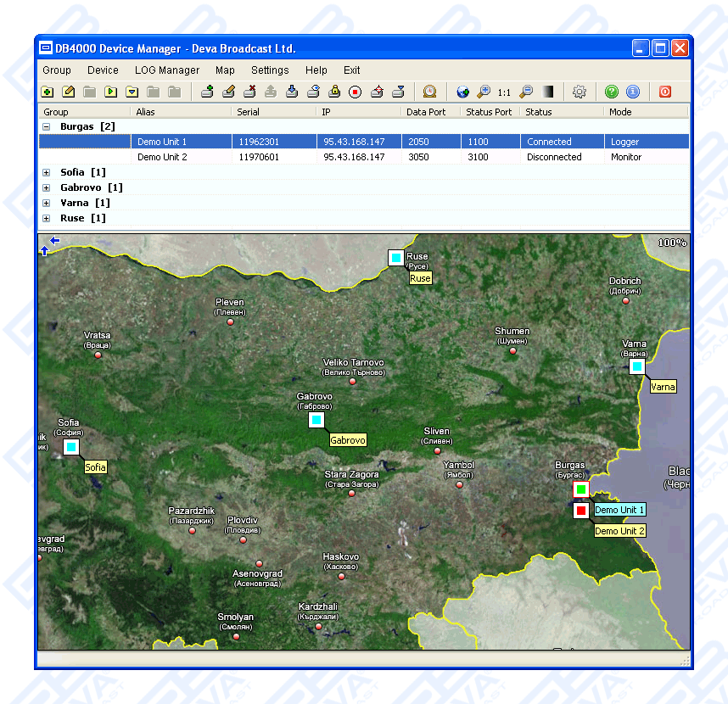Screen dimensions: 728x704
Task: Open the LOG Manager menu
Action: [167, 70]
